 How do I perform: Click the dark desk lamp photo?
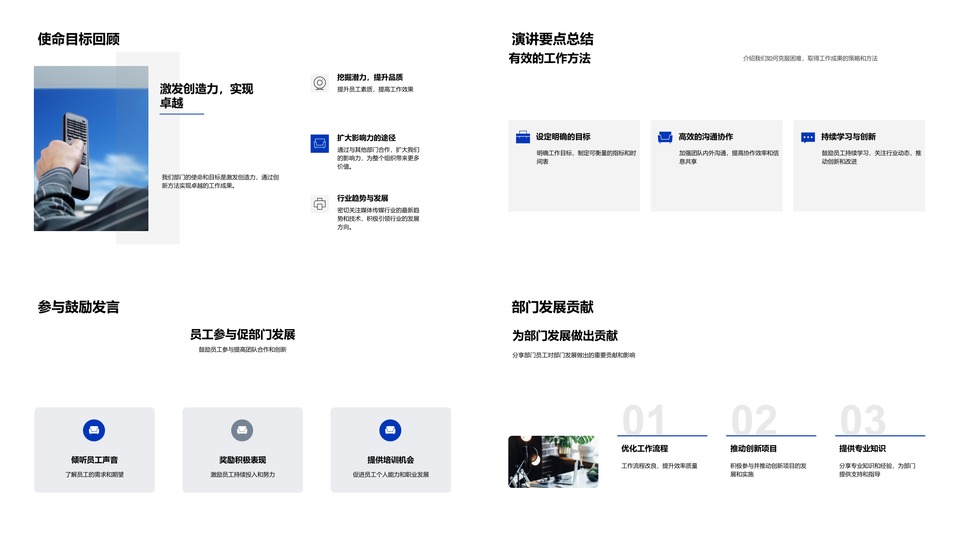coord(552,461)
